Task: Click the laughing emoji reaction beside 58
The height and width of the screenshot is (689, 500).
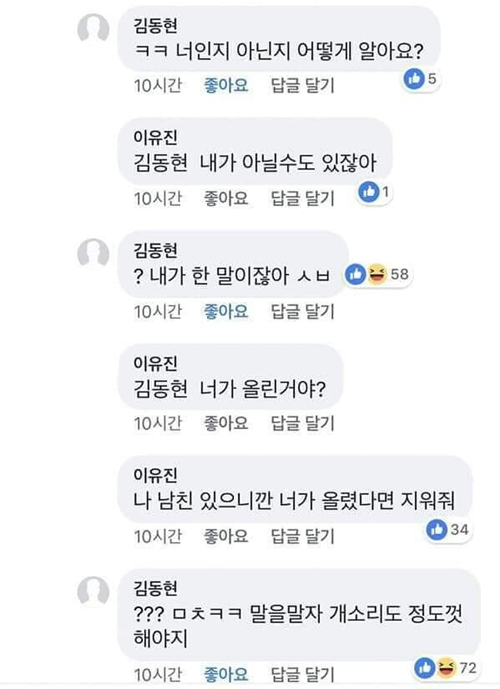Action: click(x=377, y=274)
